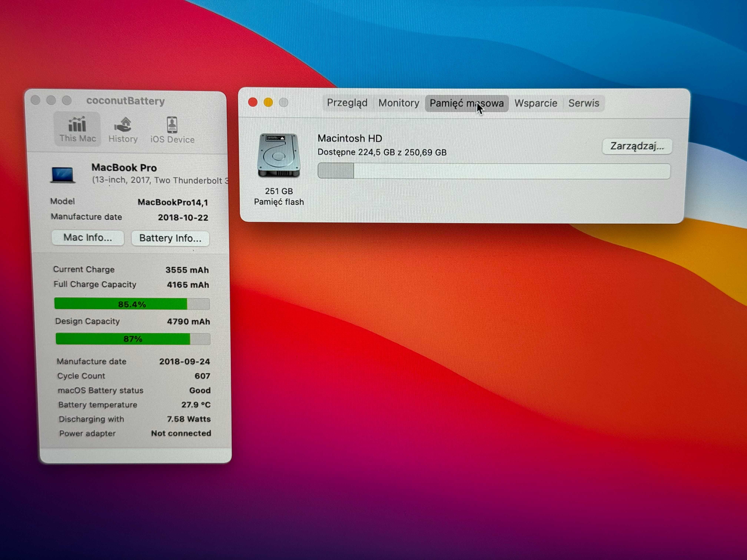The height and width of the screenshot is (560, 747).
Task: Click the 3555 mAh current charge value
Action: pyautogui.click(x=187, y=270)
